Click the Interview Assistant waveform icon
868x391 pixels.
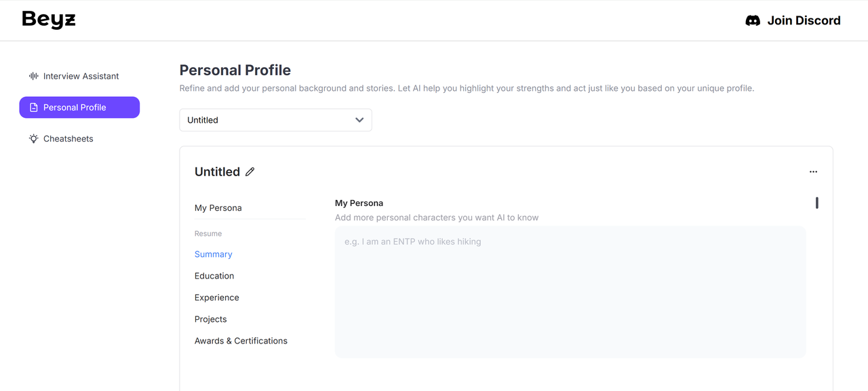[33, 76]
